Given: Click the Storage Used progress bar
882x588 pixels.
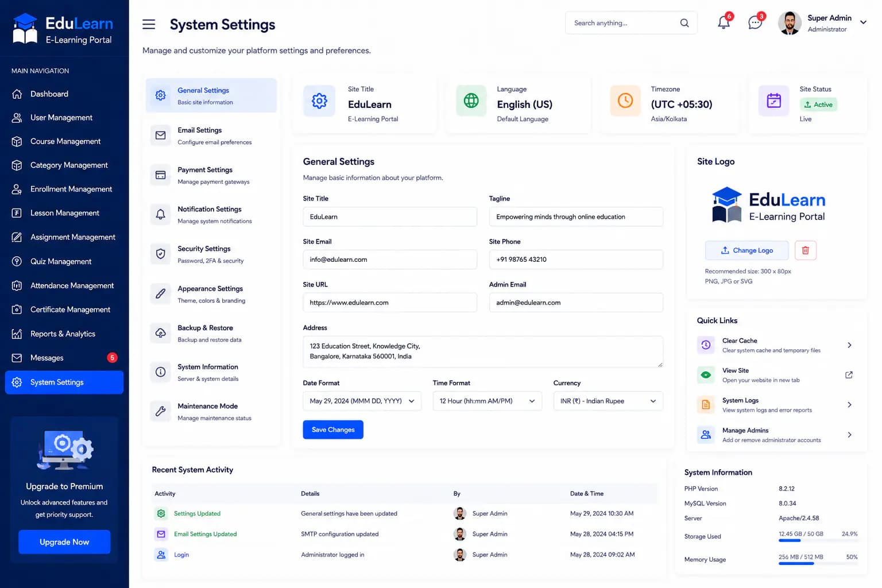Looking at the screenshot, I should [x=818, y=540].
